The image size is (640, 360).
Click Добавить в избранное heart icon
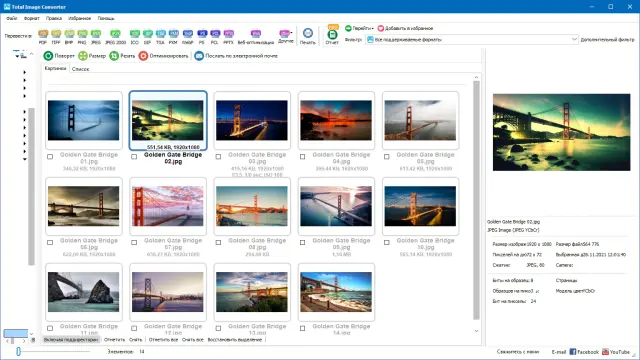[381, 28]
